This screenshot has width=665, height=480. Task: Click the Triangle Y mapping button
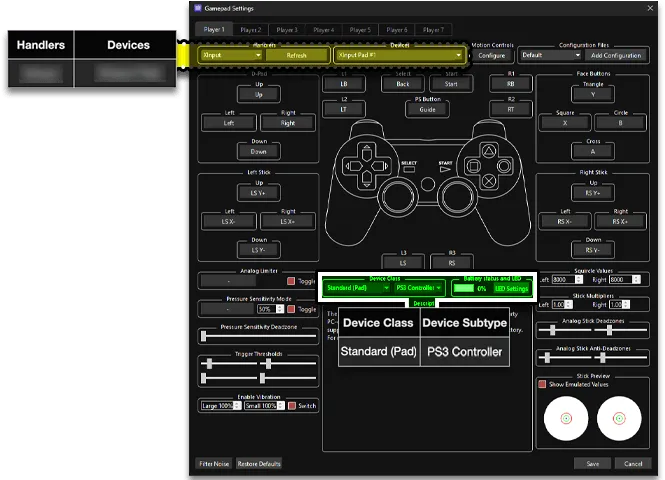click(593, 95)
